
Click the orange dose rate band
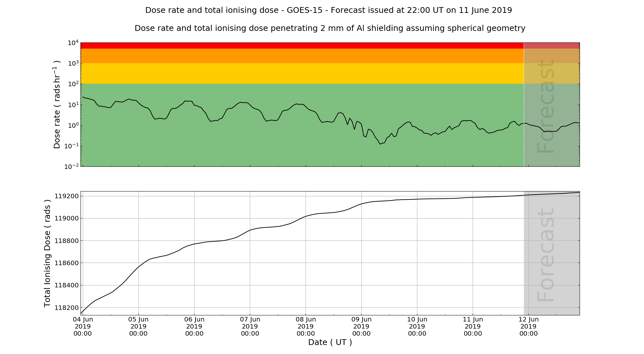(x=302, y=56)
